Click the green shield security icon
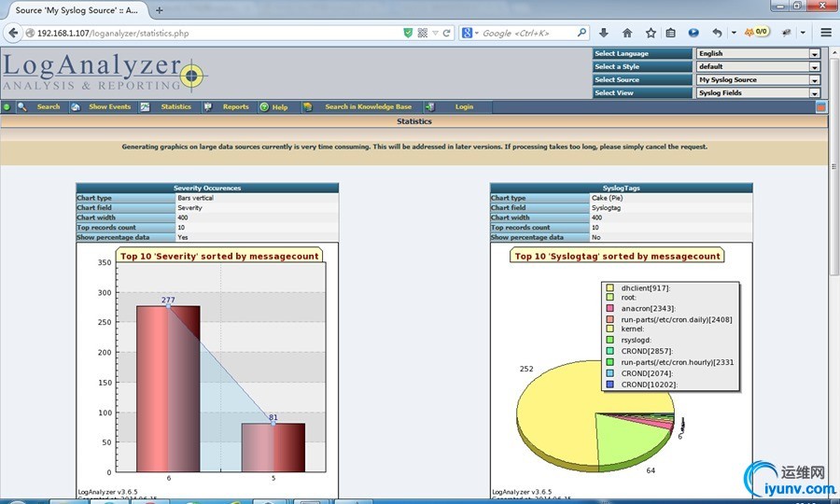The height and width of the screenshot is (504, 840). point(408,33)
